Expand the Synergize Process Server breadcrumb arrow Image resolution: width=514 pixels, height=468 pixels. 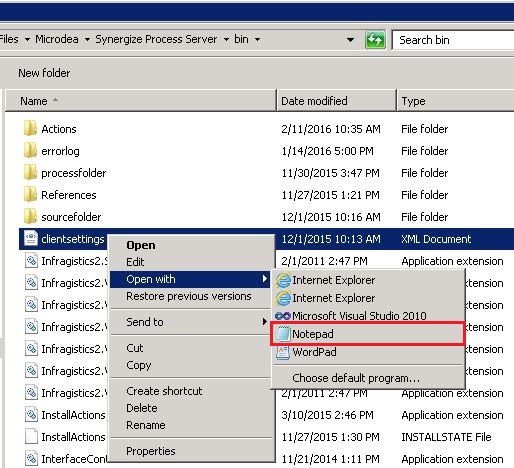tap(226, 40)
